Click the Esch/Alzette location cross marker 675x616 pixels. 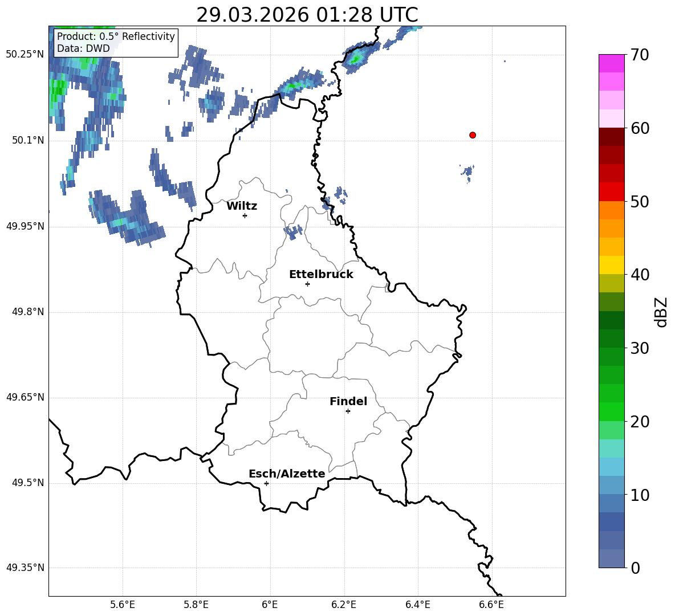coord(266,483)
